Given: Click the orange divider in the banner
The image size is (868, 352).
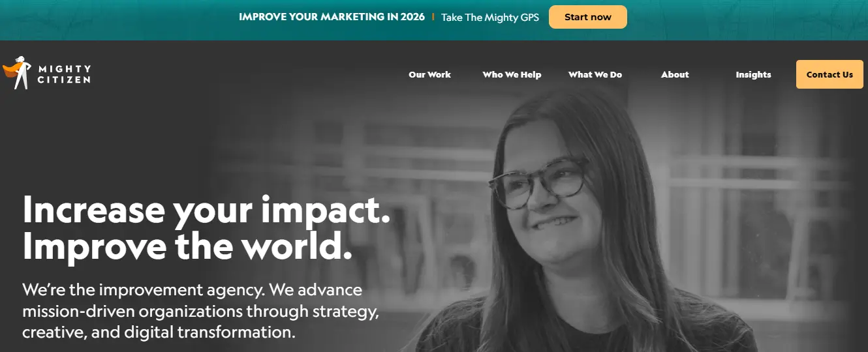Looking at the screenshot, I should [433, 17].
